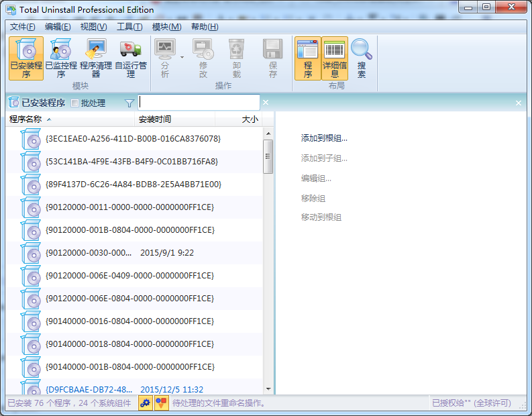Open the 已安装程序 module
The height and width of the screenshot is (416, 532).
[26, 58]
